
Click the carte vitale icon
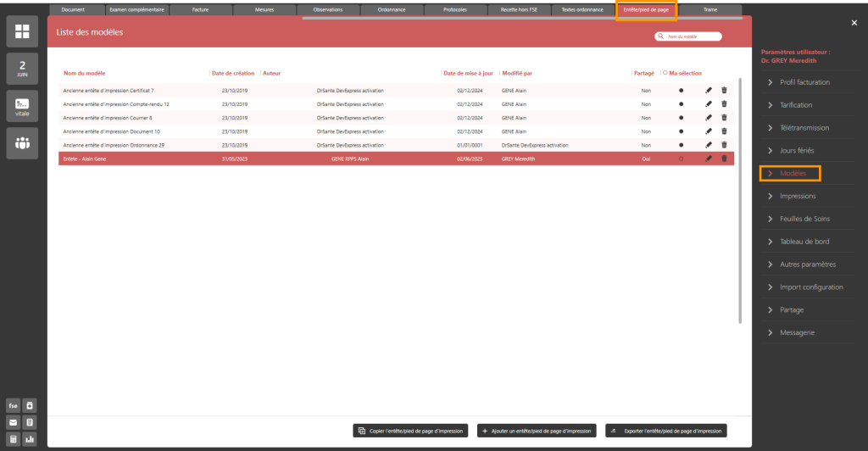[22, 106]
